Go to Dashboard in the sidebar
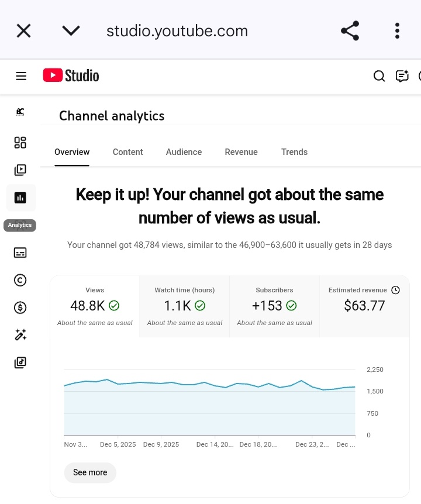Viewport: 421px width, 504px height. (x=20, y=143)
